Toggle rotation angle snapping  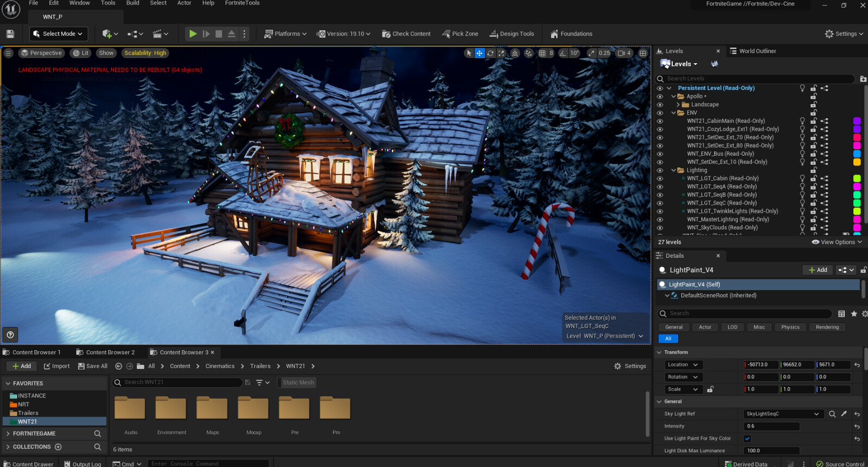coord(563,53)
